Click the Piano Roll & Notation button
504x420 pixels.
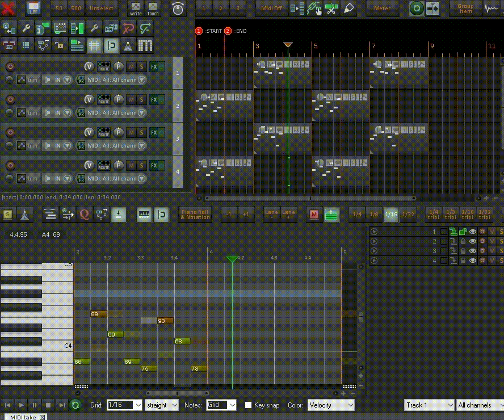click(195, 215)
